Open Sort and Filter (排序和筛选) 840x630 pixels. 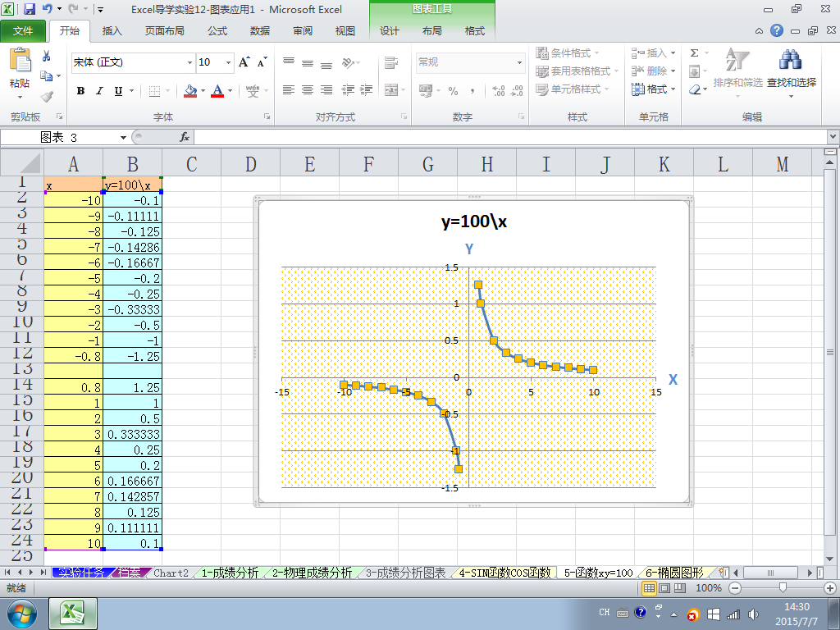pos(737,72)
